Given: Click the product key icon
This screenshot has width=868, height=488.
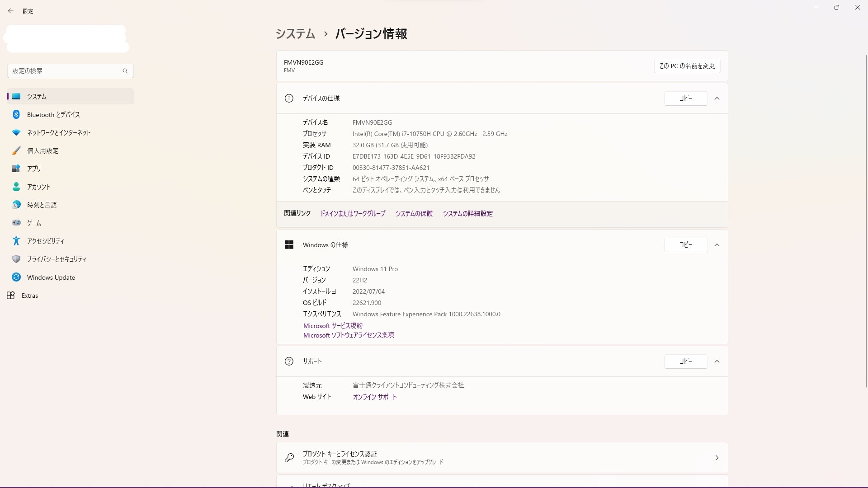Looking at the screenshot, I should coord(289,458).
